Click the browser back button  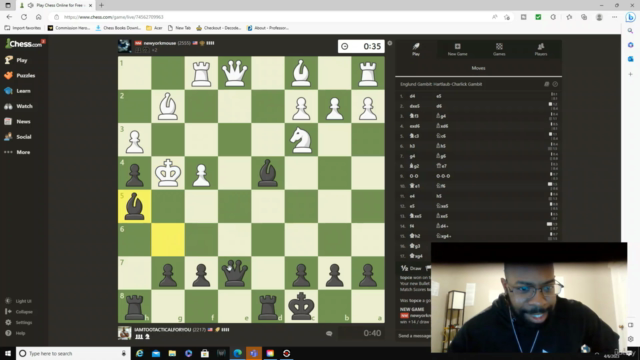[9, 17]
